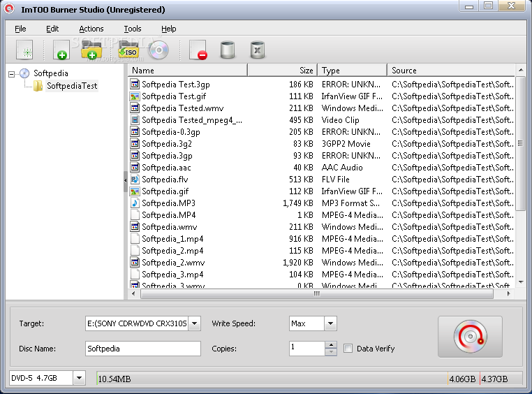This screenshot has width=532, height=394.
Task: Click icon of Softpedia.3g2 file
Action: pyautogui.click(x=135, y=143)
